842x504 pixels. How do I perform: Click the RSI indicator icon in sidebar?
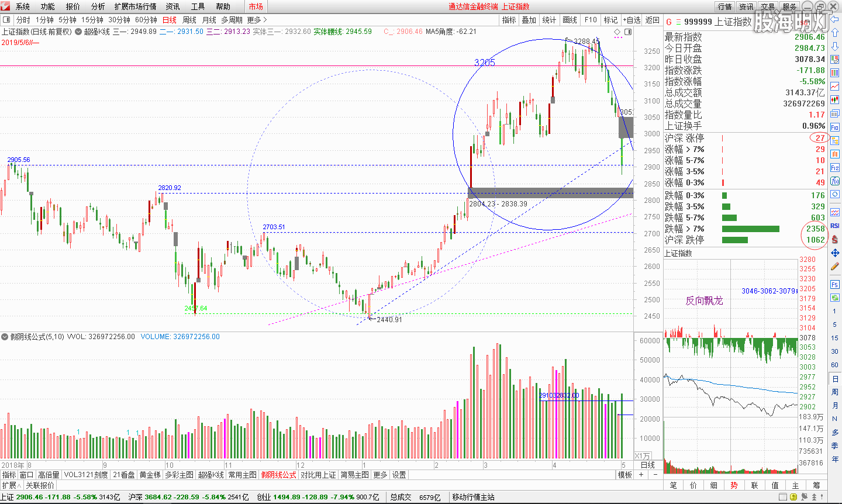[834, 226]
